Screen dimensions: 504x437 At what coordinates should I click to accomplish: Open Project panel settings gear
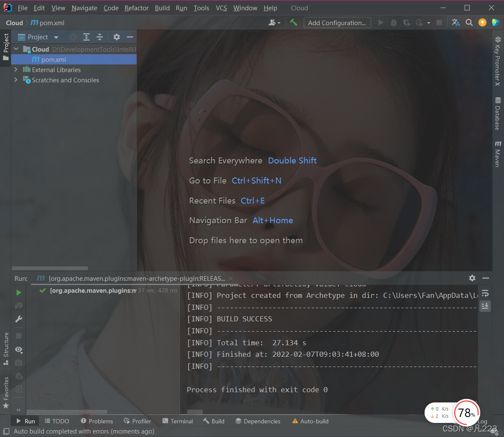click(117, 37)
